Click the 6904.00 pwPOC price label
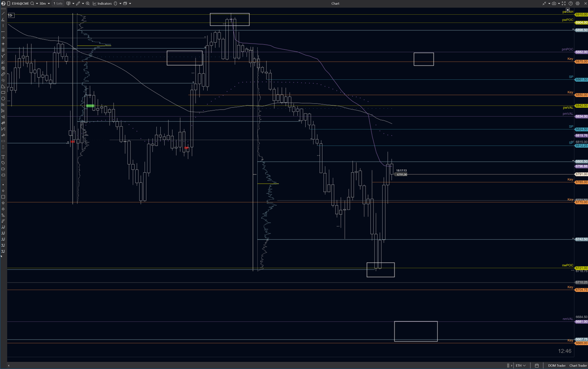The height and width of the screenshot is (369, 588). (x=581, y=23)
